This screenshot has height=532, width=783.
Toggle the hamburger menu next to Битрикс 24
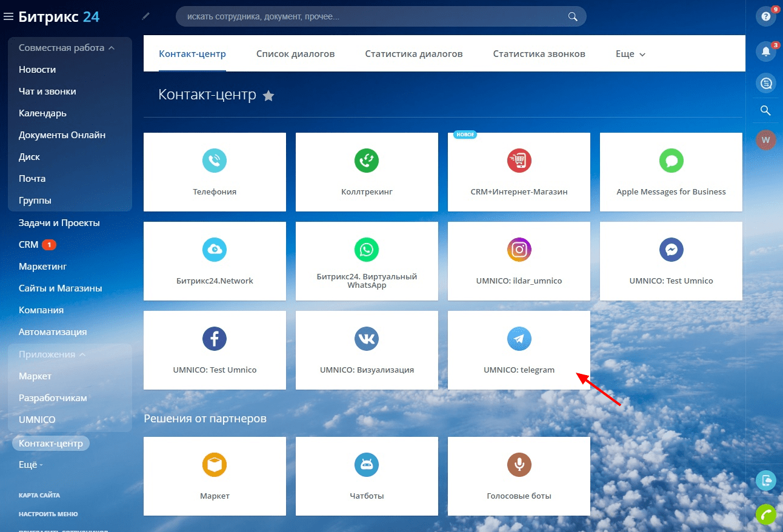tap(8, 16)
